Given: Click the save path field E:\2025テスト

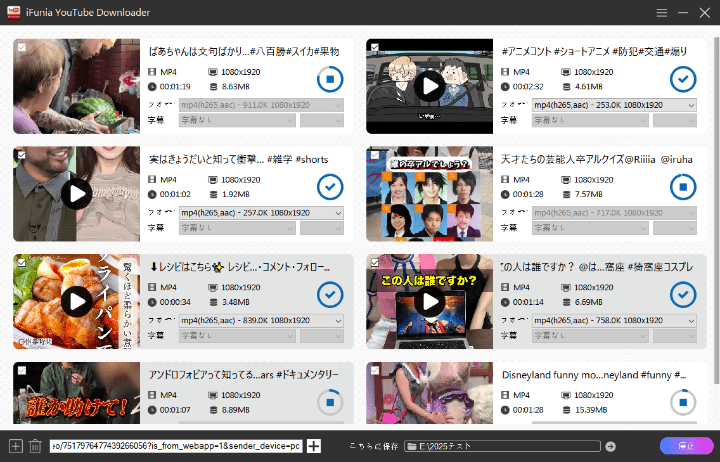Looking at the screenshot, I should pos(502,446).
